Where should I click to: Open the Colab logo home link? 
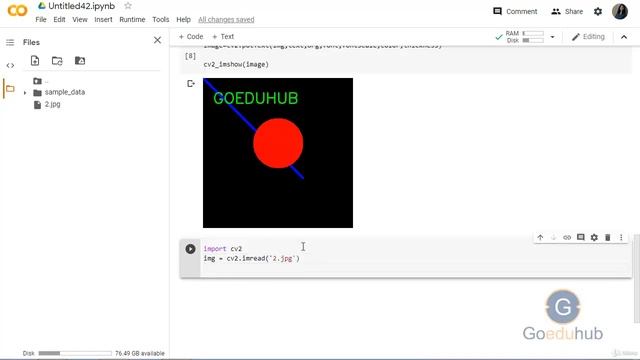17,11
